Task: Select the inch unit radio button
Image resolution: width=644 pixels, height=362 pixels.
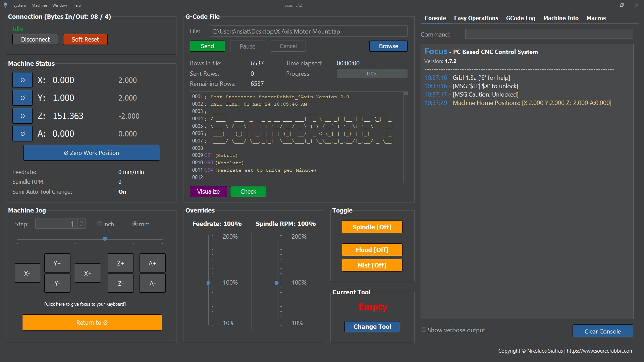Action: point(99,224)
